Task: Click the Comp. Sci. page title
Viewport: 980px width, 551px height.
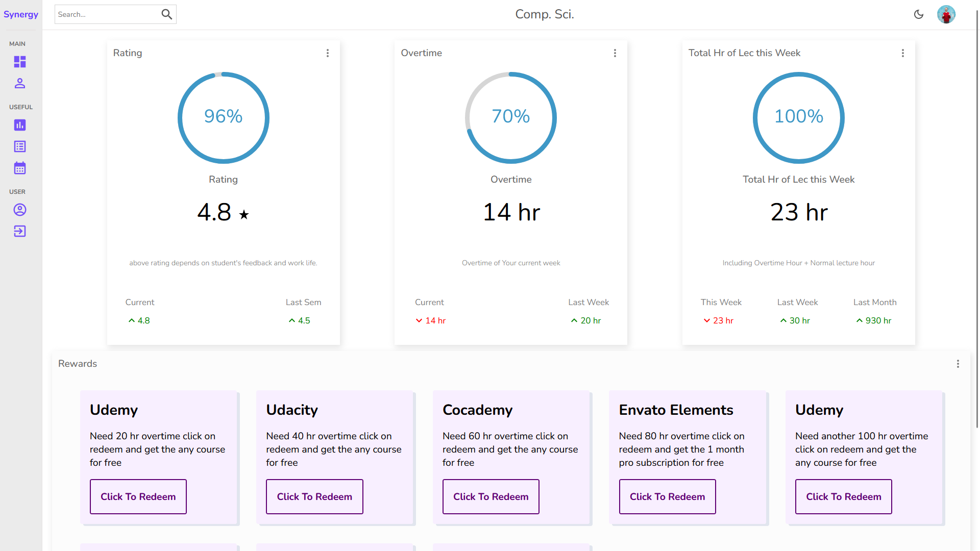Action: tap(545, 14)
